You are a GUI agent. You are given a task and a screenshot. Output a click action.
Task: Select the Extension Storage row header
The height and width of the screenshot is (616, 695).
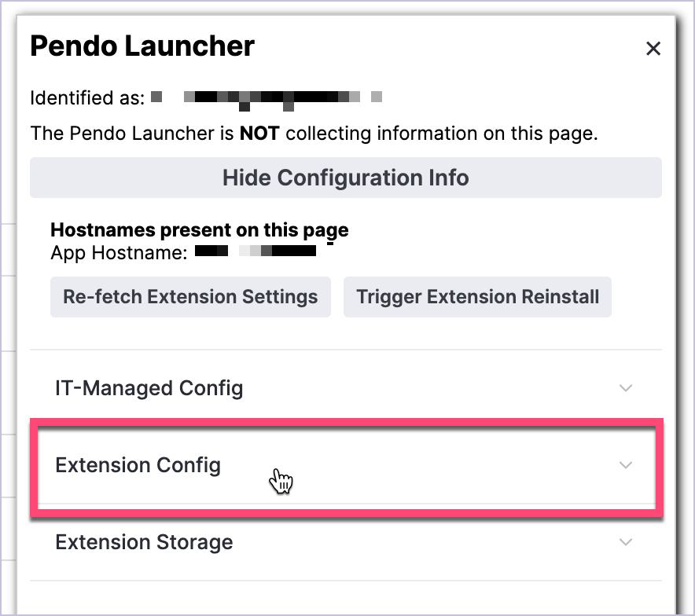coord(144,542)
